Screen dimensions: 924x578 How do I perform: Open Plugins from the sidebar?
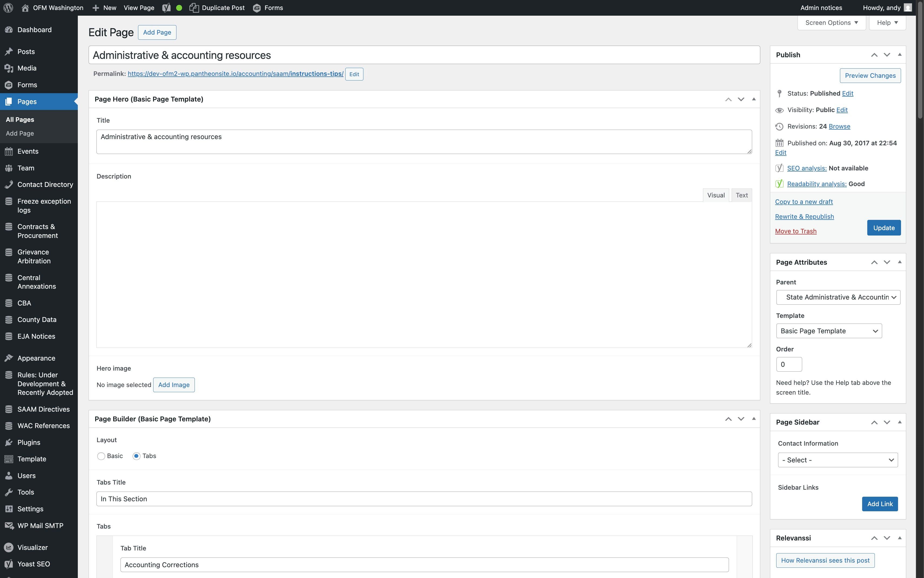(29, 442)
